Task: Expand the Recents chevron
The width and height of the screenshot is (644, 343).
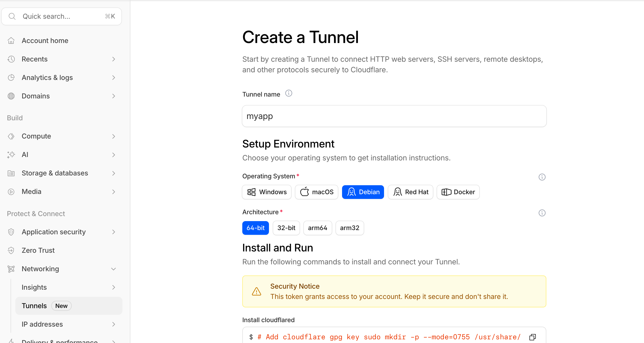Action: click(114, 59)
